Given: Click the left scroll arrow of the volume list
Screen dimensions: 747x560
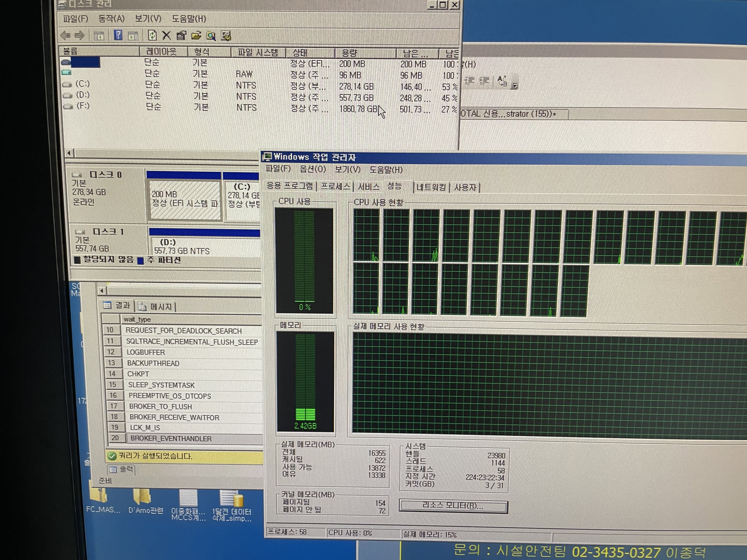Looking at the screenshot, I should coord(69,153).
